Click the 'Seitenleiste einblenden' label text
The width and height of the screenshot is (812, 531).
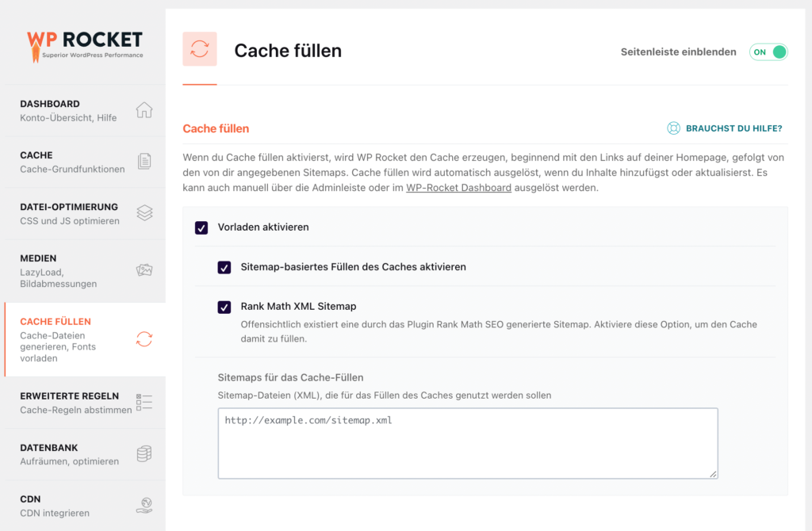click(679, 52)
